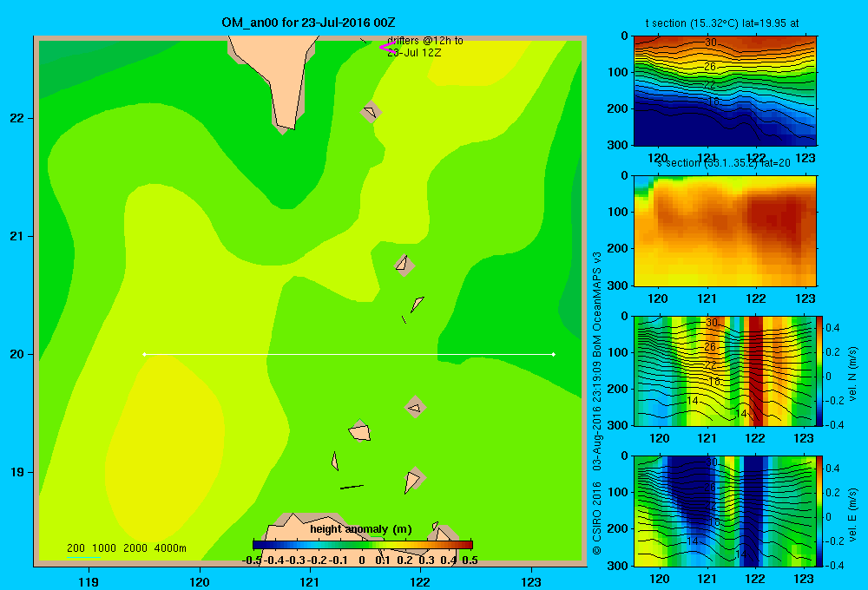This screenshot has height=590, width=868.
Task: Click the white section line at latitude 20
Action: (349, 354)
